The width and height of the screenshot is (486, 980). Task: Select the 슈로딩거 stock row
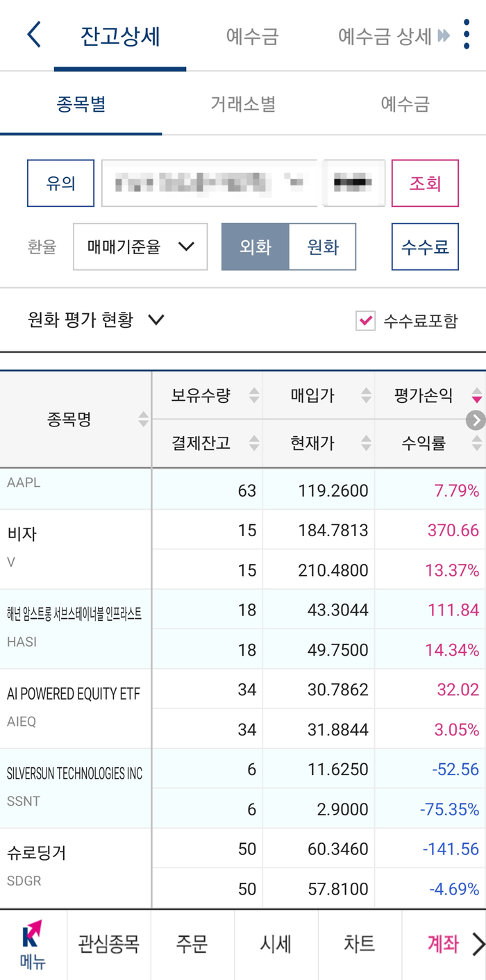(243, 869)
